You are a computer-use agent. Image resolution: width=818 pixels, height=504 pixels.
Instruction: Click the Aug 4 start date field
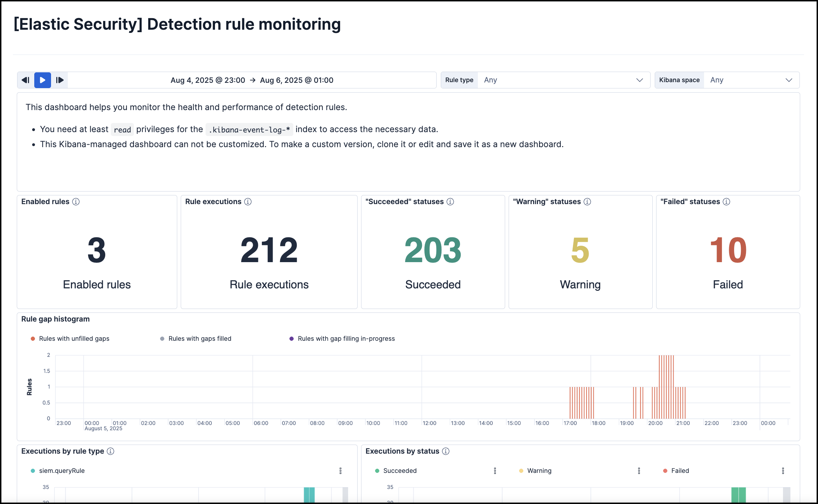[208, 80]
